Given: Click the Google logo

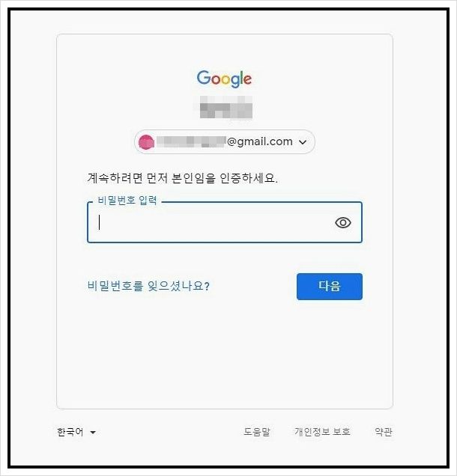Looking at the screenshot, I should click(224, 79).
